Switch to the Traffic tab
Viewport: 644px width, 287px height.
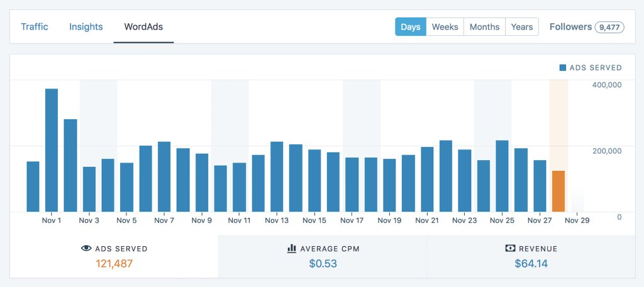click(35, 26)
